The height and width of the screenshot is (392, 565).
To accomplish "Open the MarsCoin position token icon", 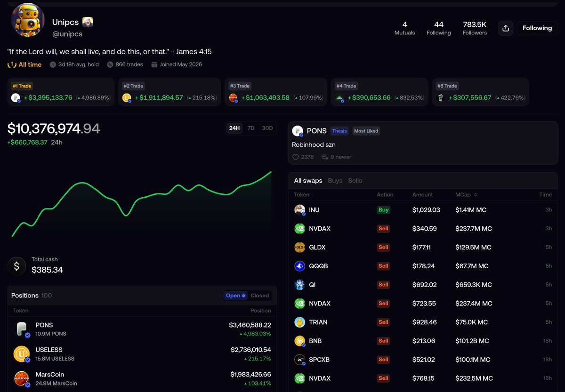I will [x=22, y=379].
